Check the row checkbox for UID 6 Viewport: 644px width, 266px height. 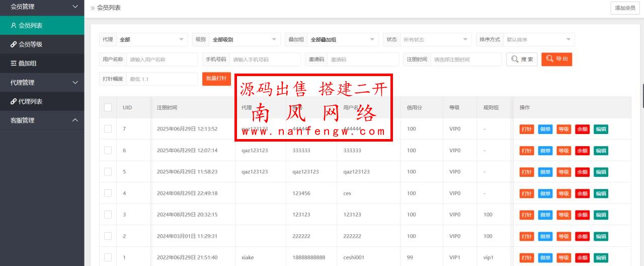(x=108, y=150)
